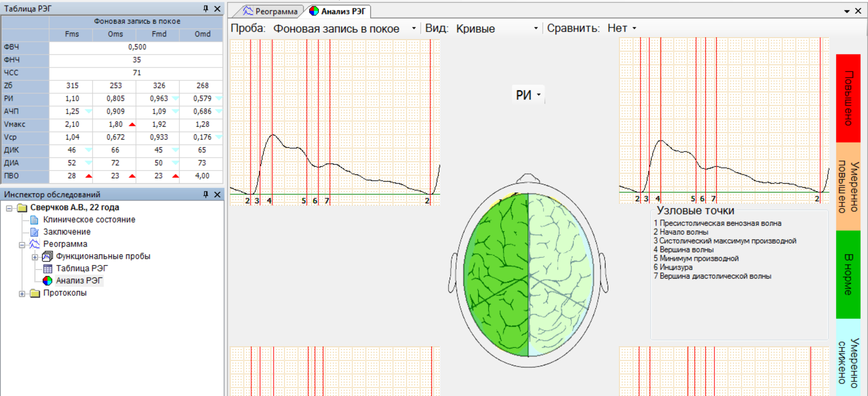This screenshot has height=396, width=868.
Task: Click the Клиническое состояние document icon
Action: 34,220
